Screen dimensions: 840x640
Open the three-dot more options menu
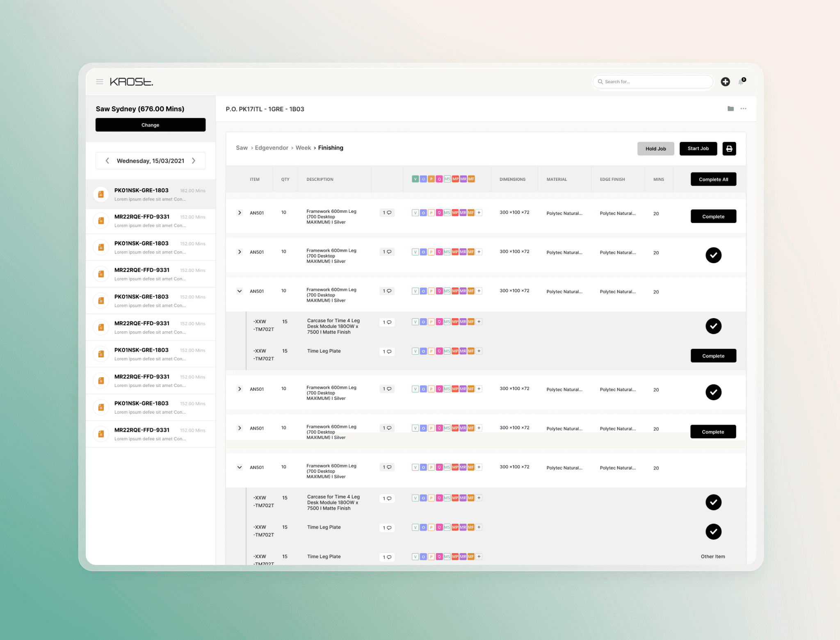pos(743,109)
